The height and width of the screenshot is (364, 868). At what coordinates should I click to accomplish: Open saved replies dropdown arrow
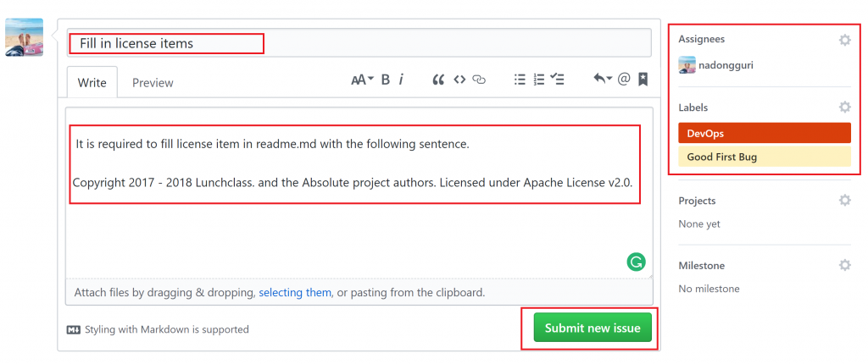pyautogui.click(x=603, y=79)
